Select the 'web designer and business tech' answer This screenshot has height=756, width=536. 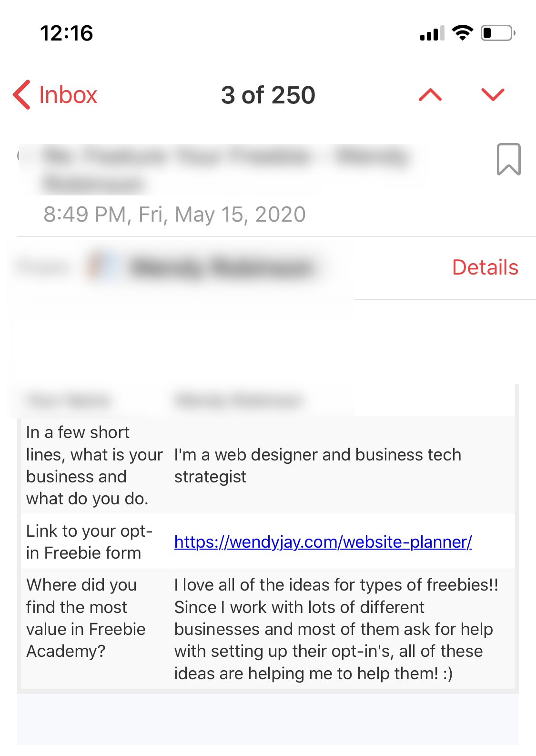pyautogui.click(x=318, y=466)
